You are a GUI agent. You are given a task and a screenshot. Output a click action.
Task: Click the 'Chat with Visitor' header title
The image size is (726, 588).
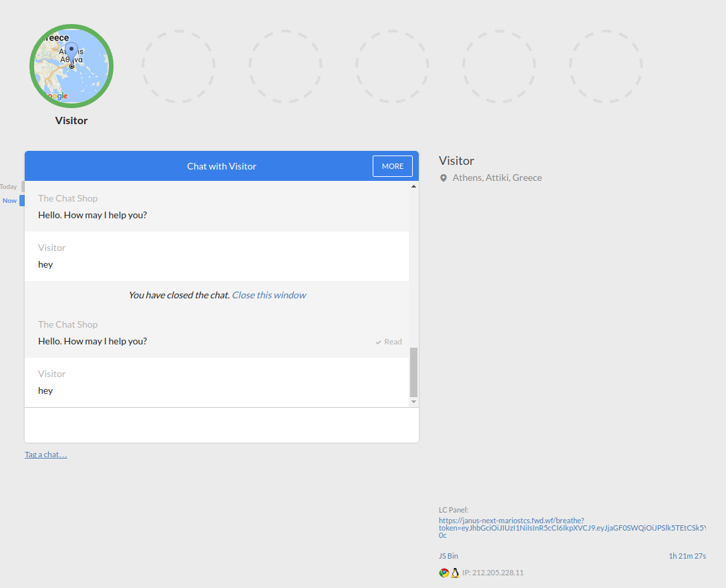coord(221,167)
